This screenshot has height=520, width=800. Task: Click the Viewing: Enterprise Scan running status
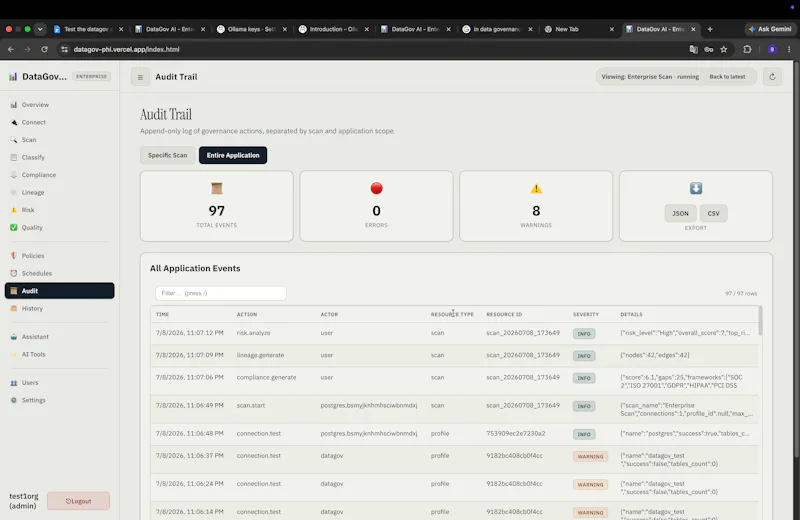coord(649,77)
